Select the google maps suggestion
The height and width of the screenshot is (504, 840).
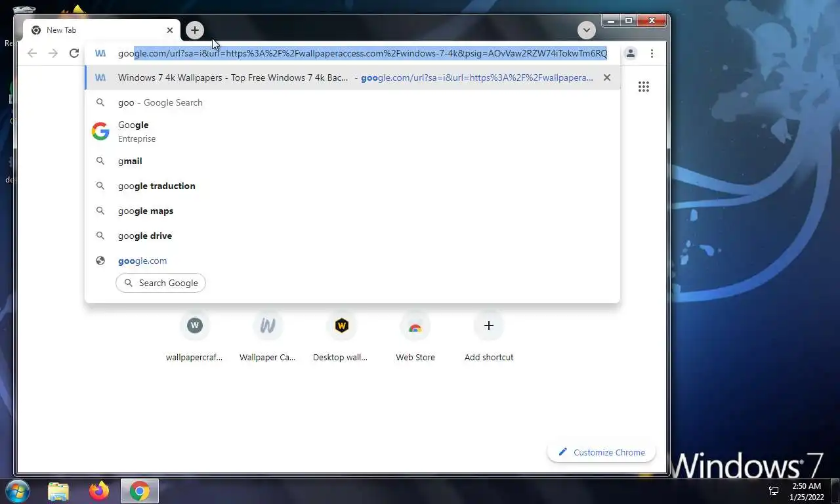point(352,211)
